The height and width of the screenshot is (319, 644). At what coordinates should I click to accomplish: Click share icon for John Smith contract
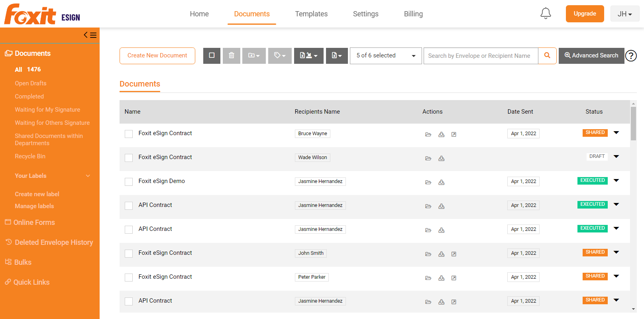(x=454, y=254)
